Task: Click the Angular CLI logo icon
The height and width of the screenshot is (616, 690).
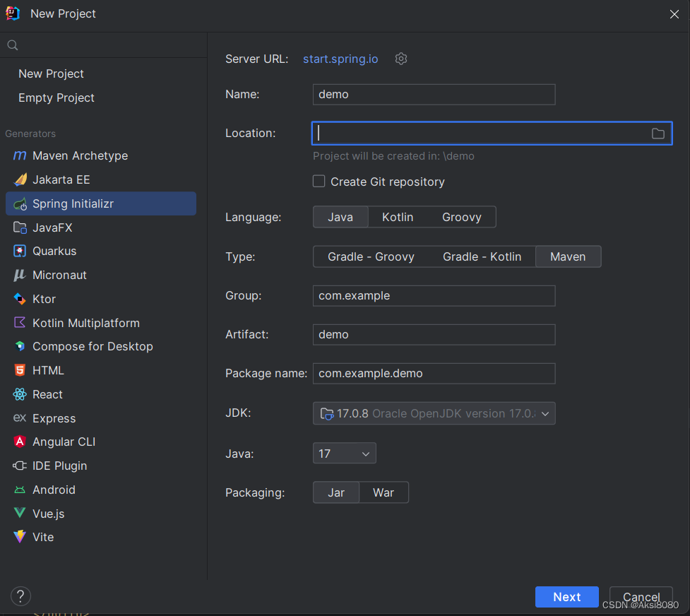Action: point(20,442)
